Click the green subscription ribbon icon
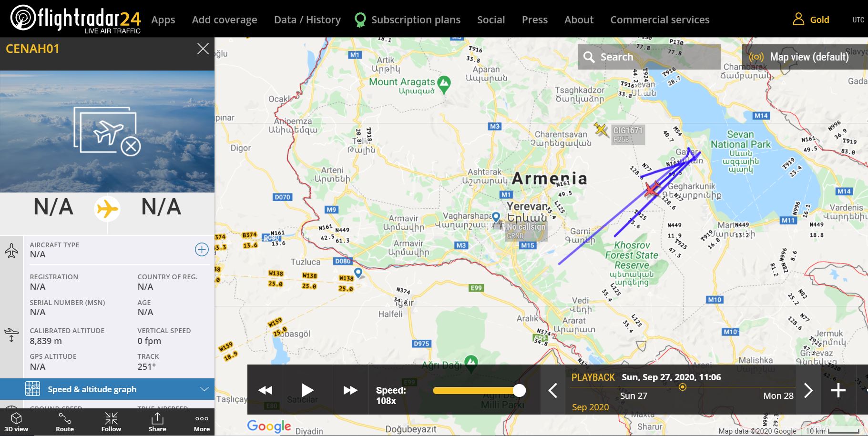This screenshot has height=436, width=868. click(360, 20)
